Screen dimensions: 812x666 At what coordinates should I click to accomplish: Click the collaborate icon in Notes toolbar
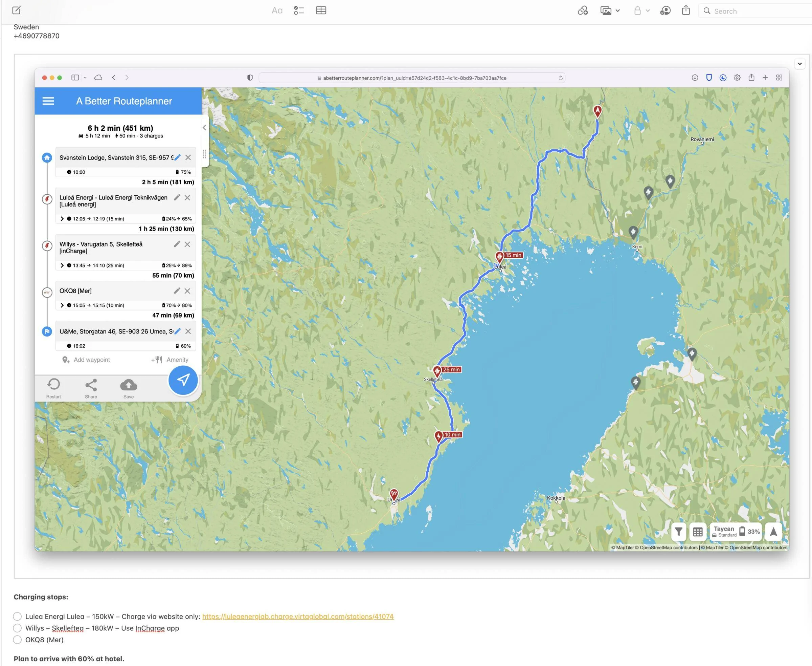point(665,11)
